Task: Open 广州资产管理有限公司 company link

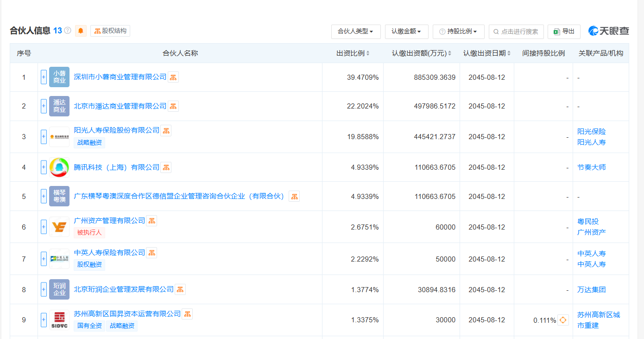Action: [x=109, y=221]
